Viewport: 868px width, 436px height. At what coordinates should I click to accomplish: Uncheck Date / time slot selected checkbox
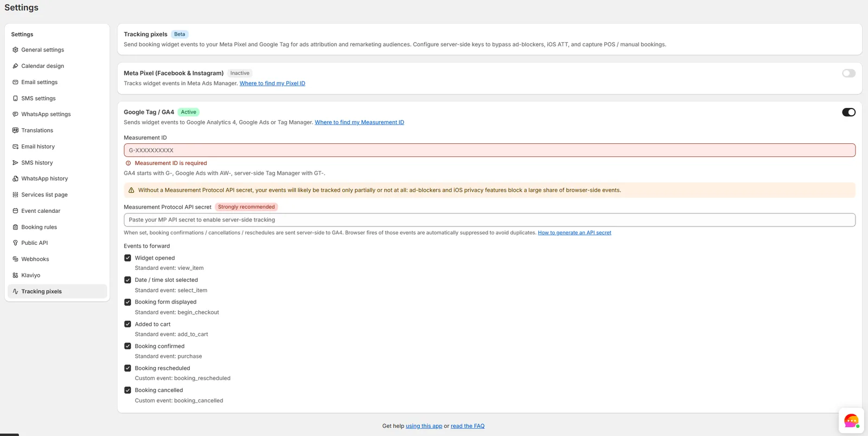[x=127, y=280]
